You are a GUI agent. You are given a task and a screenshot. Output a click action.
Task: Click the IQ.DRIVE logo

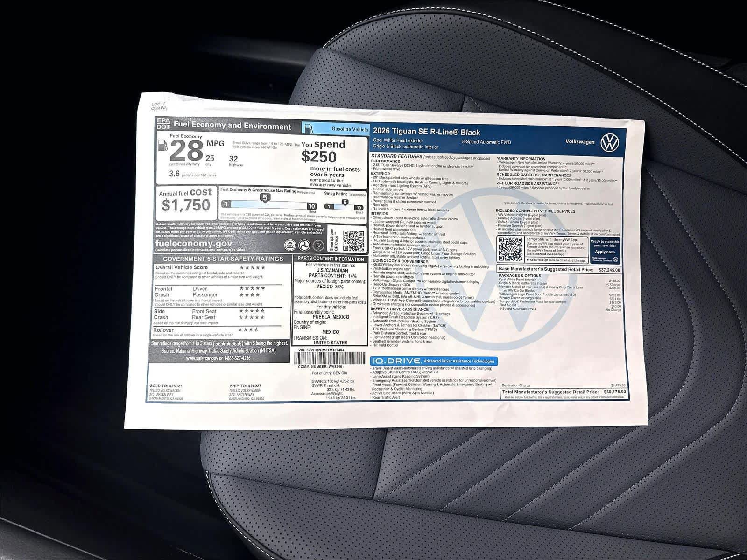pos(397,361)
